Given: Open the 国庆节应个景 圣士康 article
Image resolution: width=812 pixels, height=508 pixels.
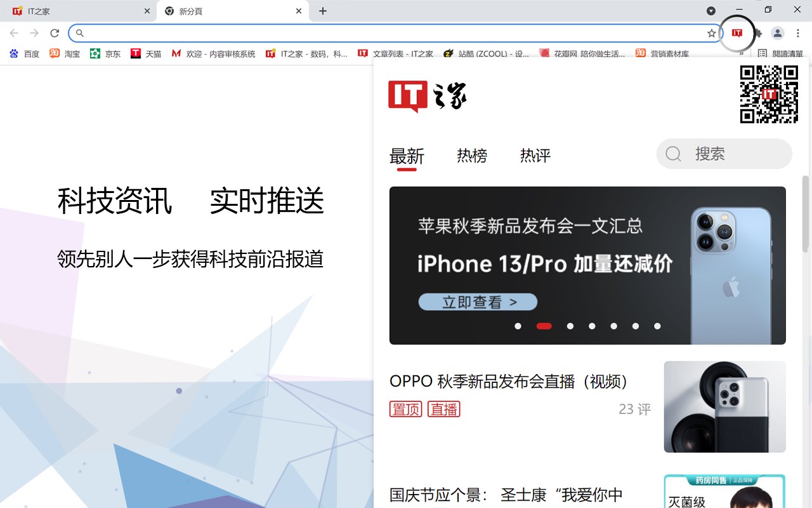Looking at the screenshot, I should point(506,495).
